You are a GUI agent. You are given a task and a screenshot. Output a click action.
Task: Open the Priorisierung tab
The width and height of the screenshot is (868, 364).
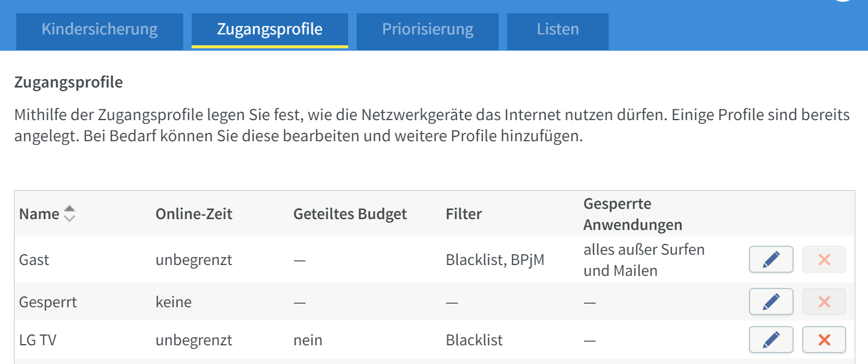[x=427, y=30]
